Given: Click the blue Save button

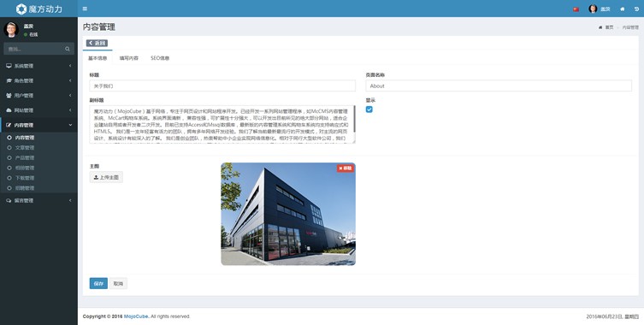Looking at the screenshot, I should (98, 283).
